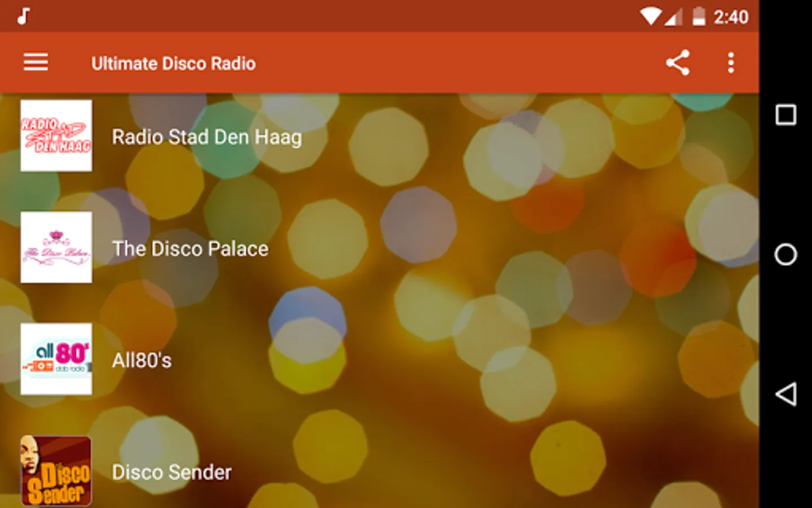
Task: Tap the All80's station logo
Action: pyautogui.click(x=56, y=359)
